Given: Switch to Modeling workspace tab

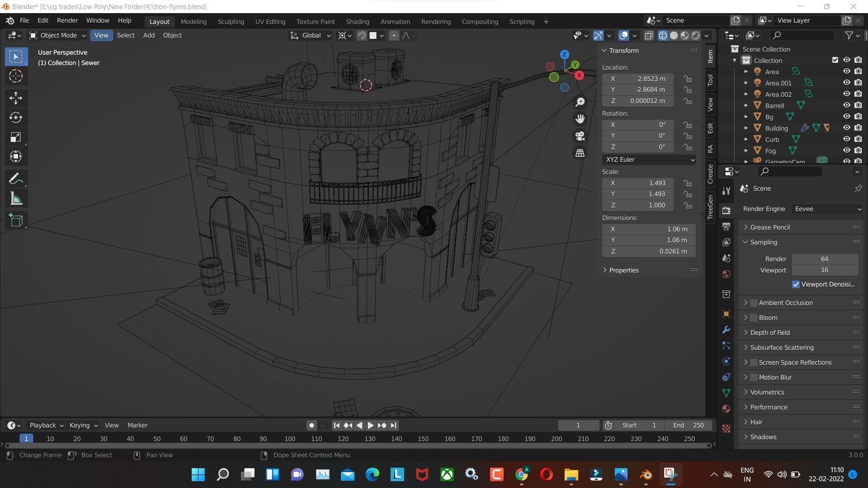Looking at the screenshot, I should (x=193, y=21).
